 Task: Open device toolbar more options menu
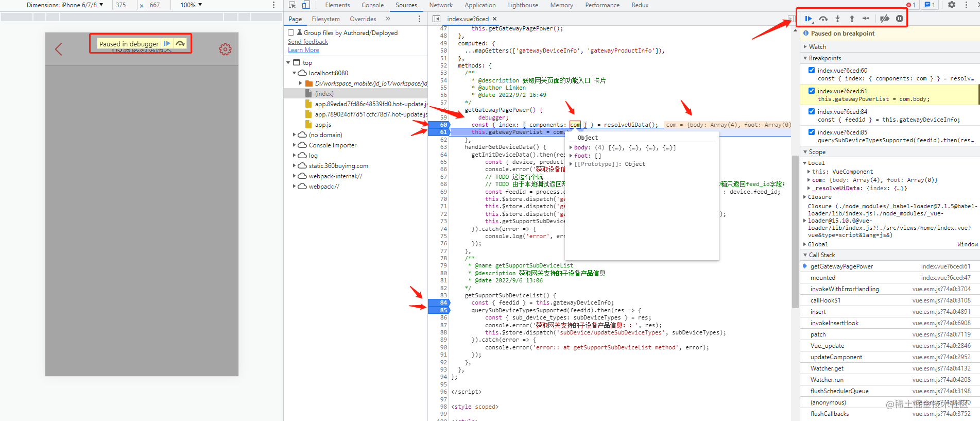coord(273,5)
